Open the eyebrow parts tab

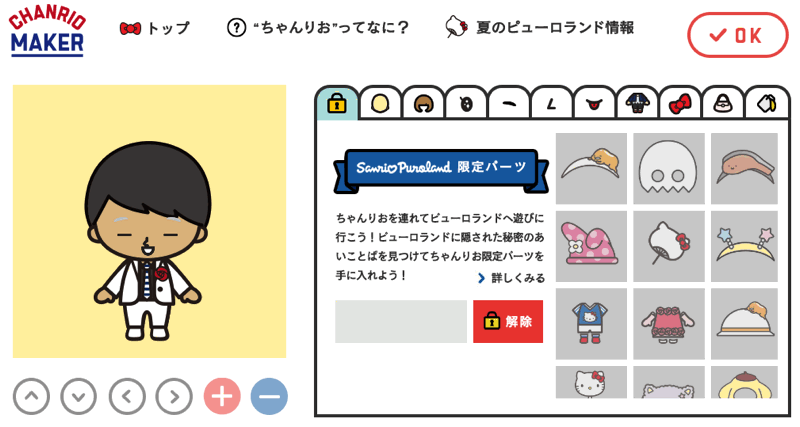509,104
